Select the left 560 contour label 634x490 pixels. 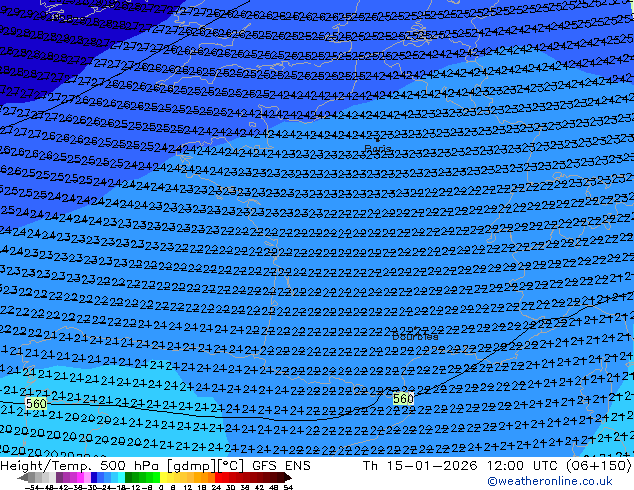36,403
